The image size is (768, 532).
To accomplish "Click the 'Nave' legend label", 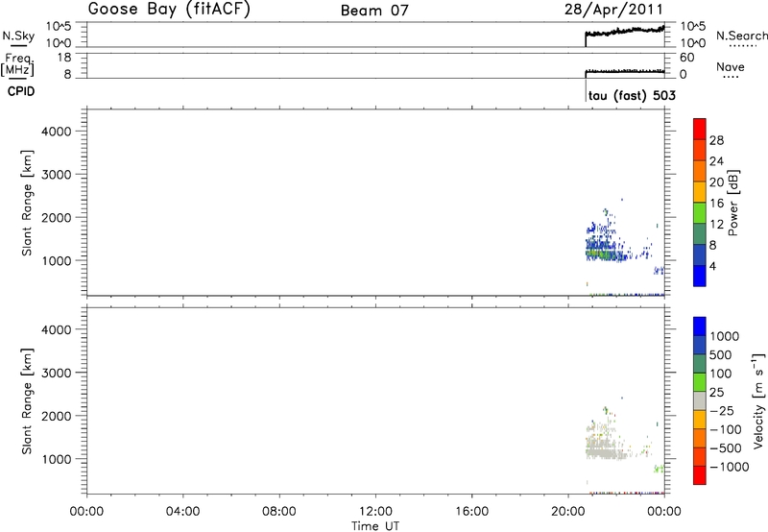I will [730, 67].
